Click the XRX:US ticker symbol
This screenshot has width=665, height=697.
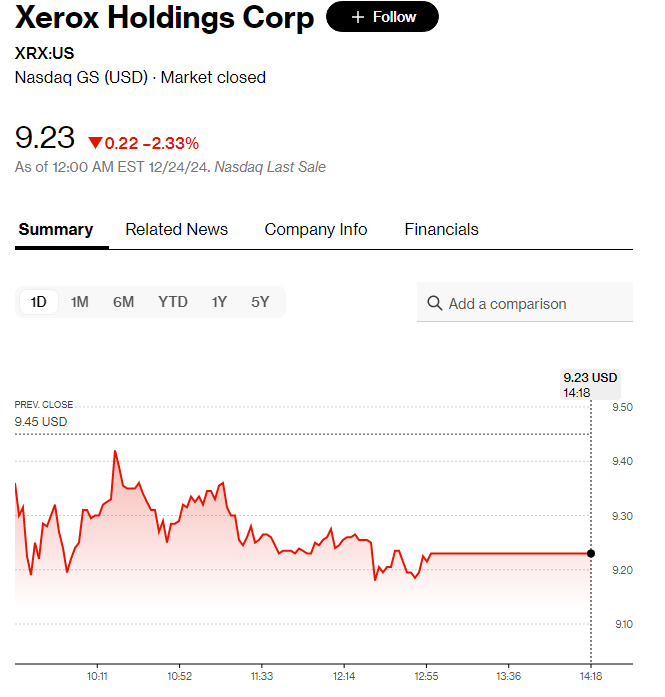(x=44, y=53)
